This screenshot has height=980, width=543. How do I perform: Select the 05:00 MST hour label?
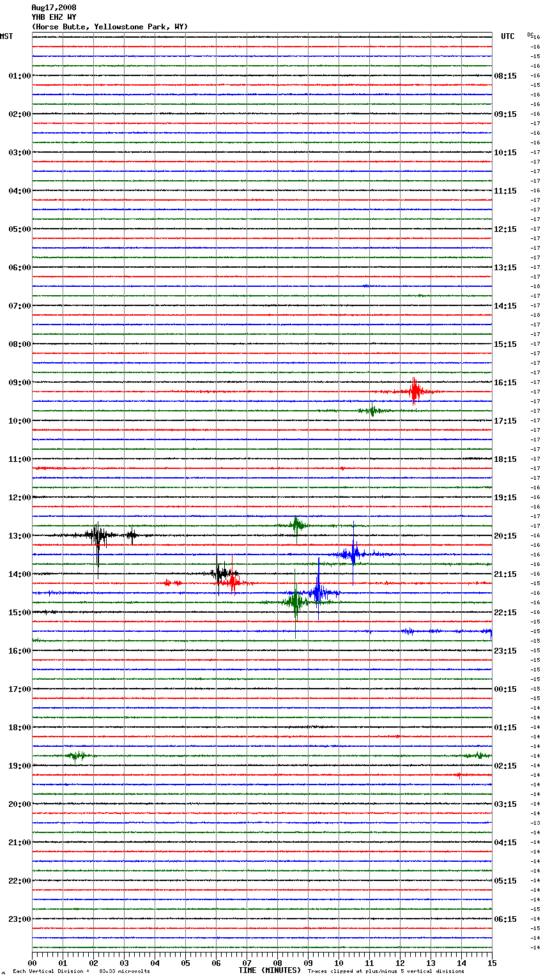coord(19,229)
